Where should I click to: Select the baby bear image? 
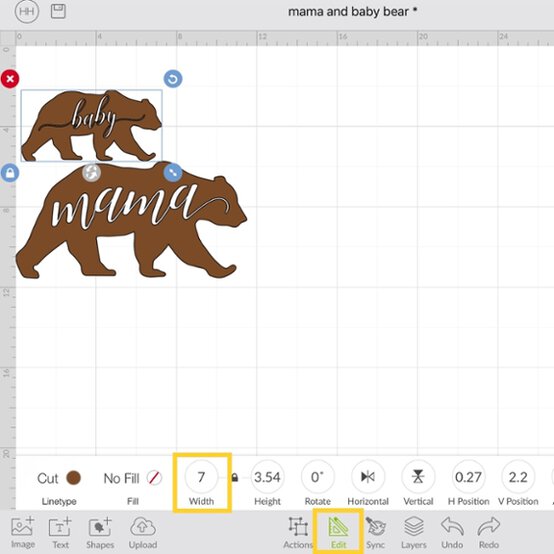[x=92, y=126]
